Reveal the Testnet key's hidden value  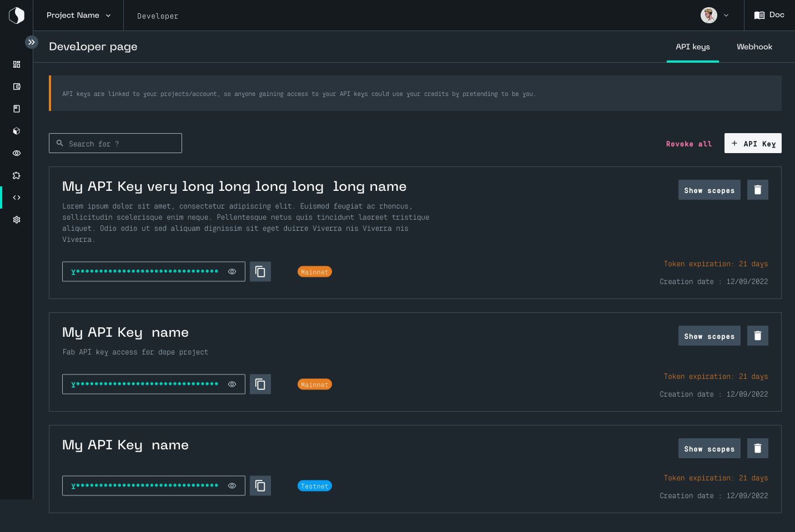(232, 486)
